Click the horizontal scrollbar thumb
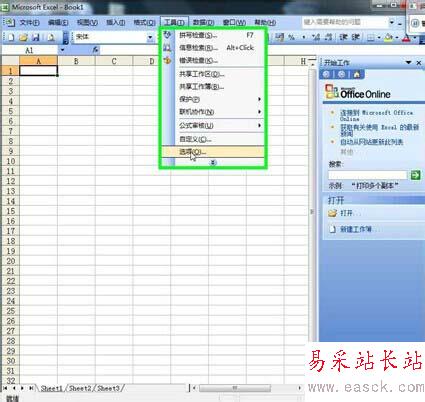This screenshot has height=402, width=425. 235,388
